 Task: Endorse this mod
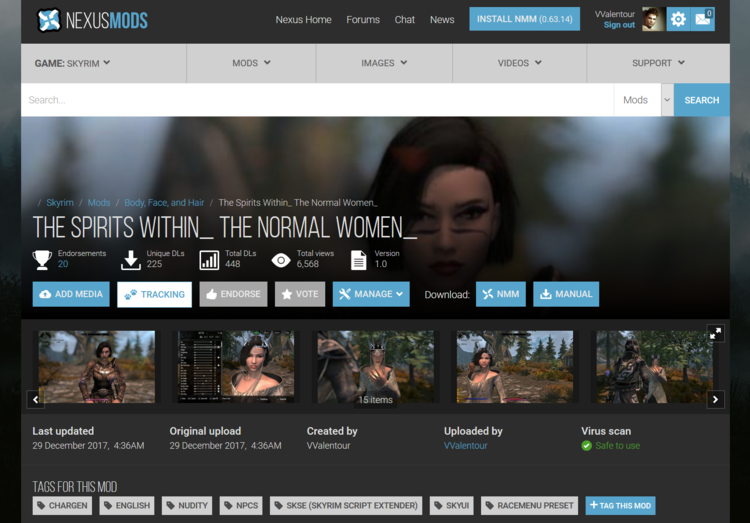tap(233, 294)
